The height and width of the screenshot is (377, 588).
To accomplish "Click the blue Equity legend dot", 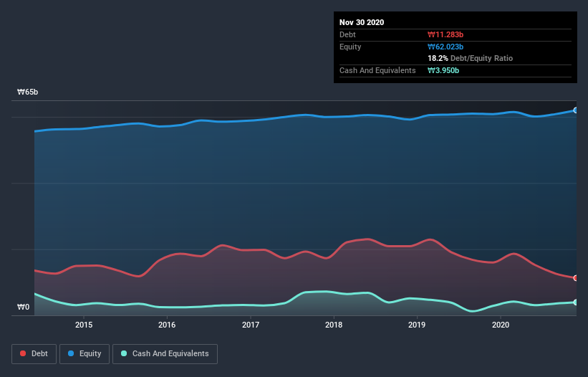I will [x=71, y=353].
